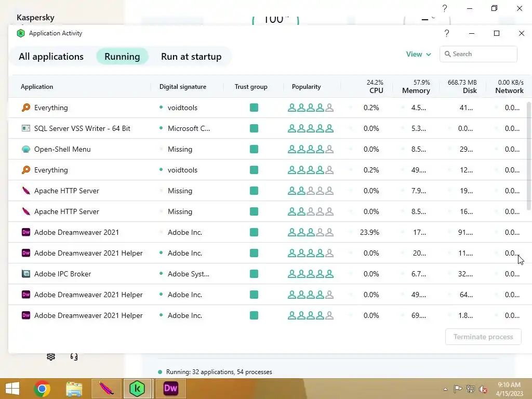Open File Explorer from the taskbar

coord(74,389)
